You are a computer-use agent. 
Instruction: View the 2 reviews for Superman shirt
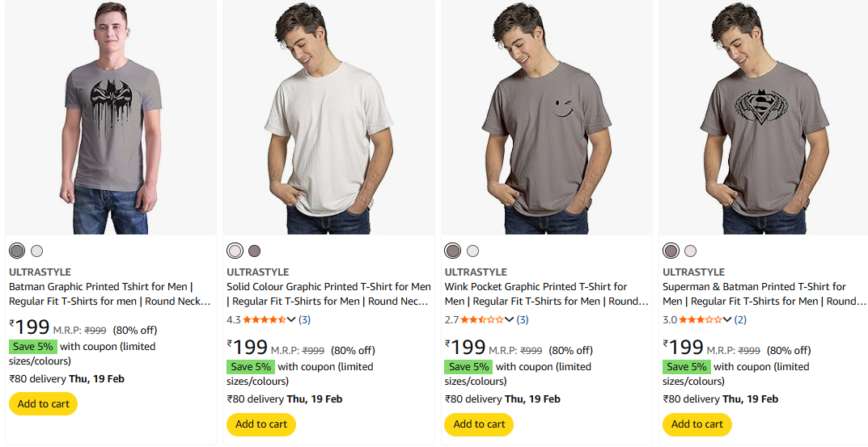tap(740, 319)
